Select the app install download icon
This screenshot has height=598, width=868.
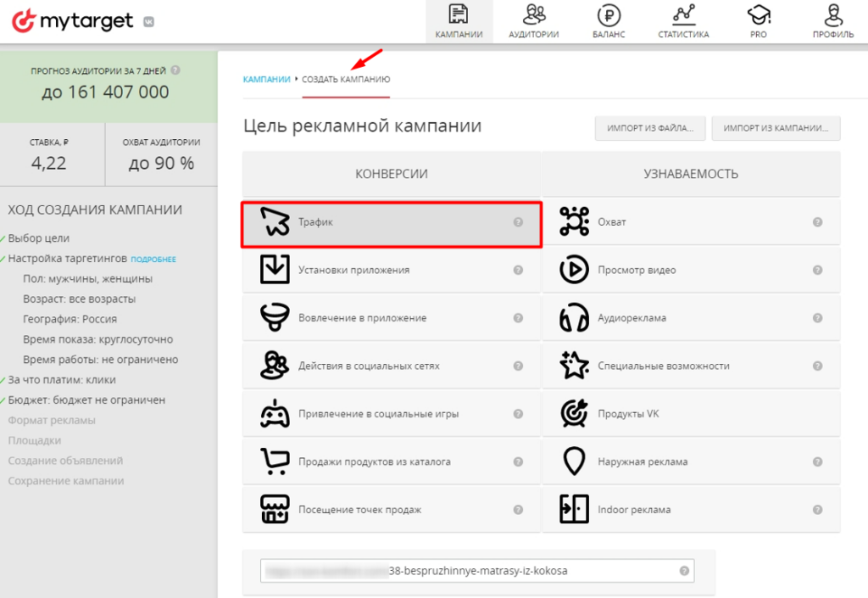(275, 270)
